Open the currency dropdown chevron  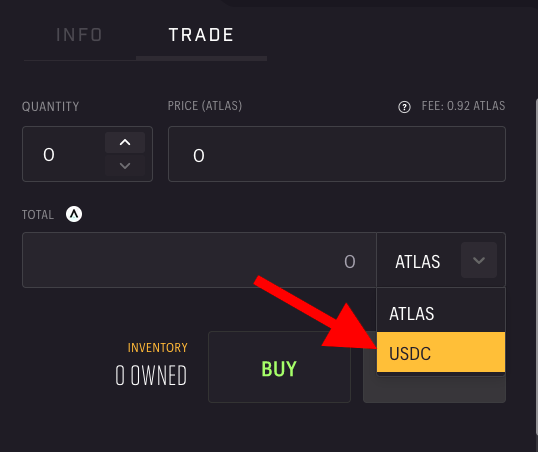(479, 260)
